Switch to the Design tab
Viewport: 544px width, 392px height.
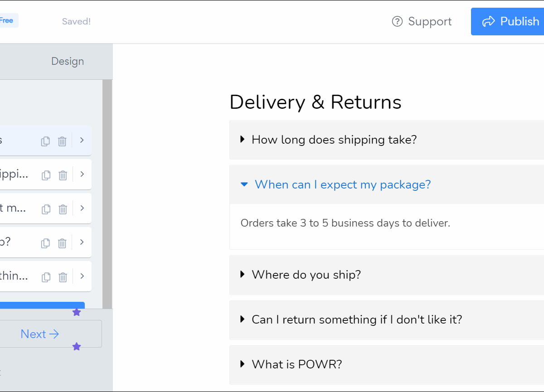click(x=68, y=61)
